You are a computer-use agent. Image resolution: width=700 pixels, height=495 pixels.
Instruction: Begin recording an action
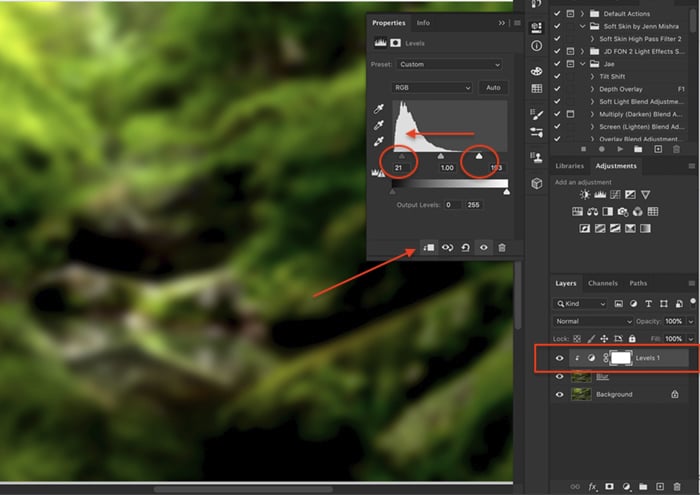pyautogui.click(x=601, y=149)
